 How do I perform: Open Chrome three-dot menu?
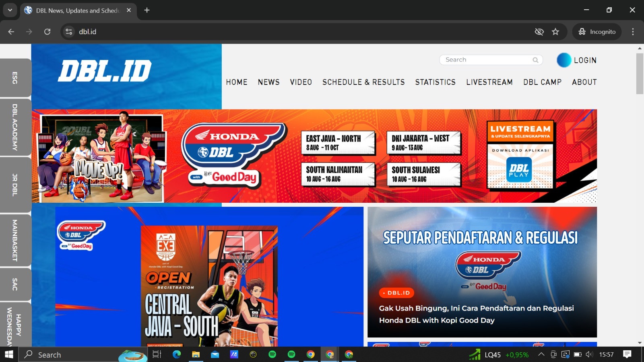point(633,32)
